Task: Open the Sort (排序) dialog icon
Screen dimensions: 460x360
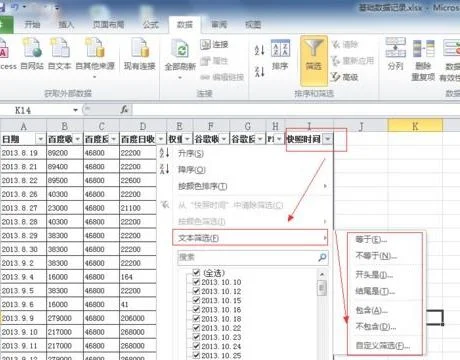Action: coord(280,48)
